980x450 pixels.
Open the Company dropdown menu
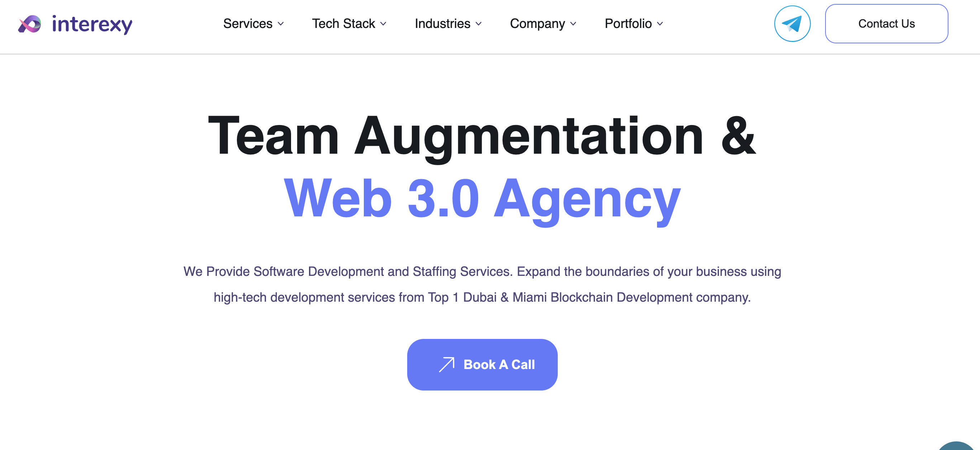tap(542, 24)
